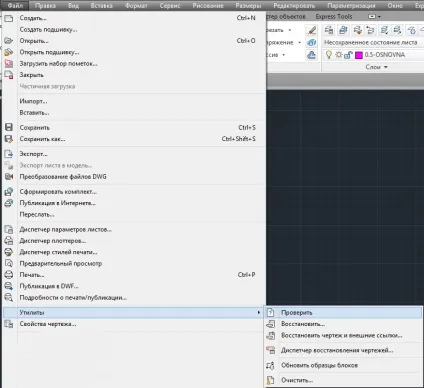
Task: Click the magenta layer color swatch
Action: 359,55
